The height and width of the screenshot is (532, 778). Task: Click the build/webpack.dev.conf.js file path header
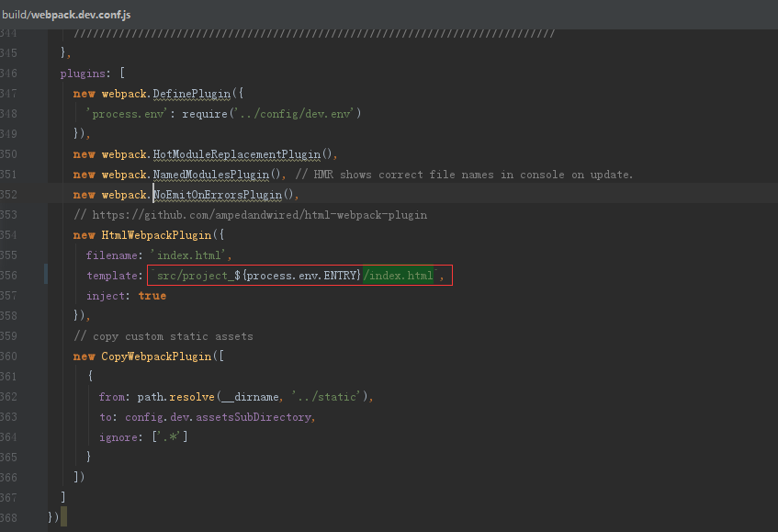(66, 15)
